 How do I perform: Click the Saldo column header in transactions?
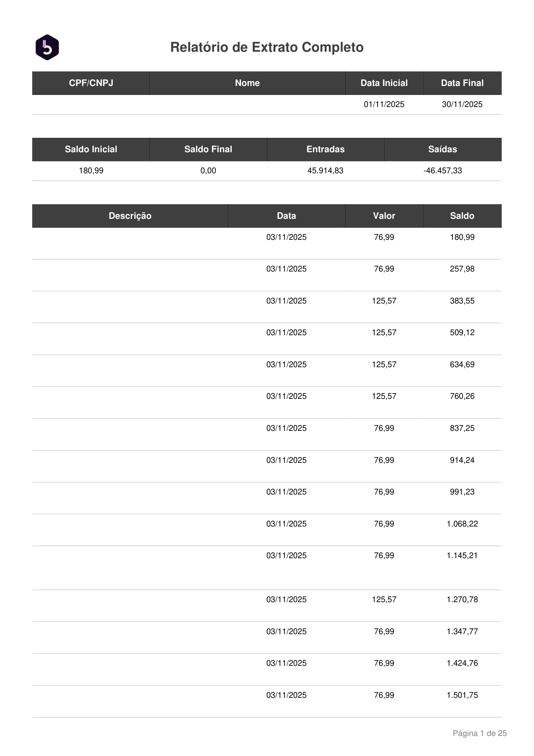point(462,216)
